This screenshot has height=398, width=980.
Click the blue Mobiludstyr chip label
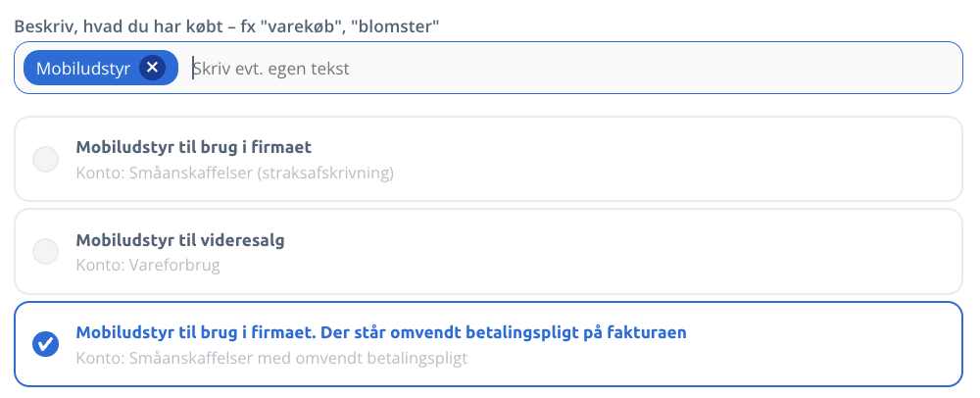click(83, 68)
